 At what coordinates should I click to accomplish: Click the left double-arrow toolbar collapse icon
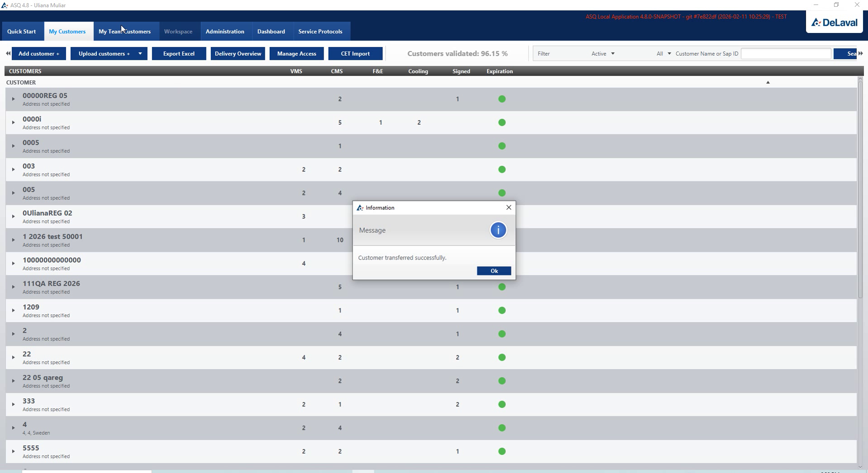pos(8,53)
